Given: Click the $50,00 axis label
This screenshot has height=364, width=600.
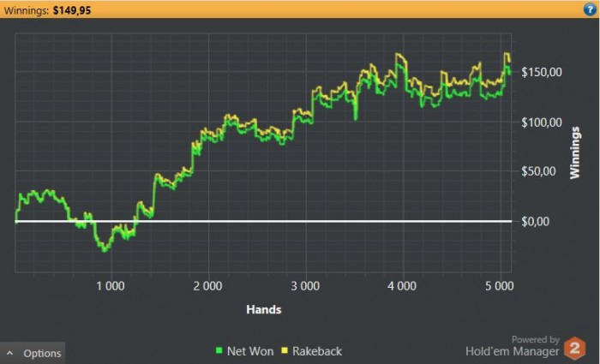Looking at the screenshot, I should tap(538, 171).
